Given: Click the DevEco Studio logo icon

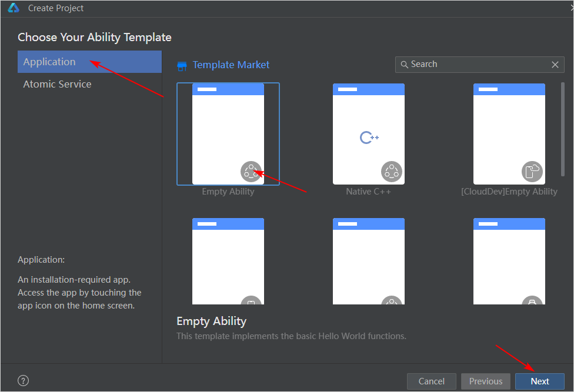Looking at the screenshot, I should tap(14, 8).
